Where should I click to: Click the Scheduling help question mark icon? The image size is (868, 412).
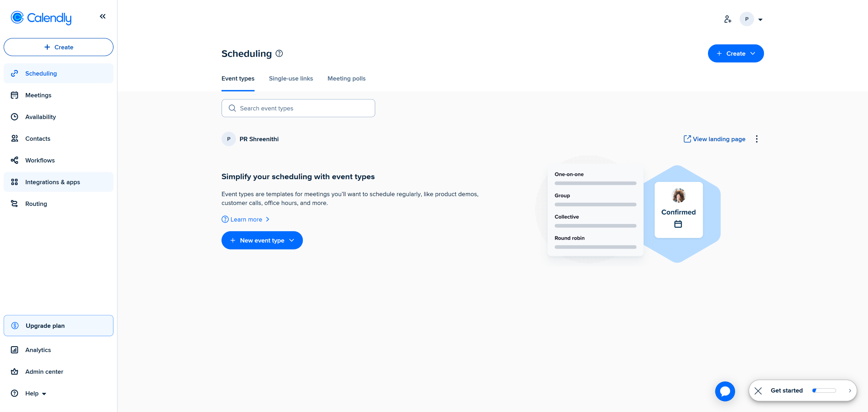[x=279, y=53]
